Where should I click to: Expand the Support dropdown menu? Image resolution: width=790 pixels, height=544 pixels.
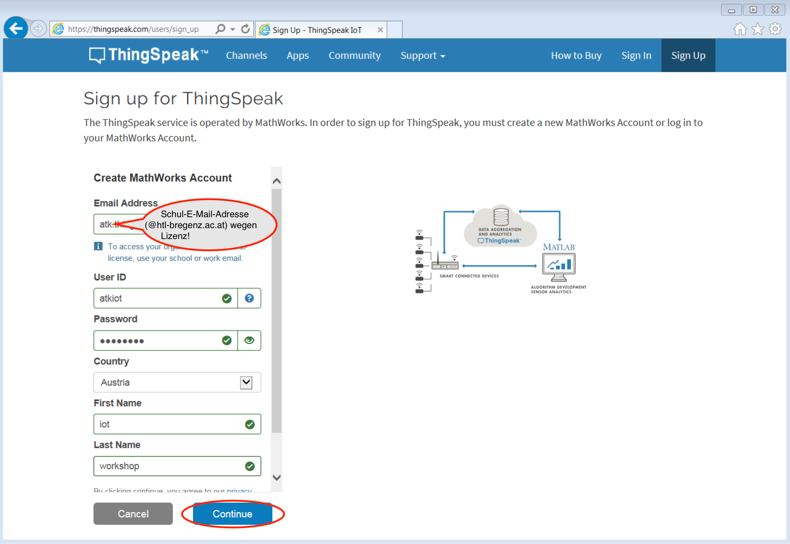[423, 55]
